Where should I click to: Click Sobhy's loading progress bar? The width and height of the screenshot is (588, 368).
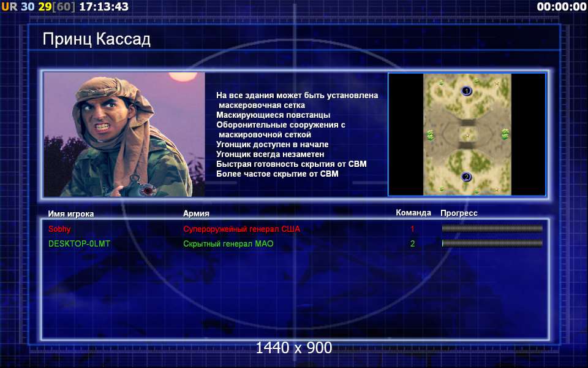492,228
